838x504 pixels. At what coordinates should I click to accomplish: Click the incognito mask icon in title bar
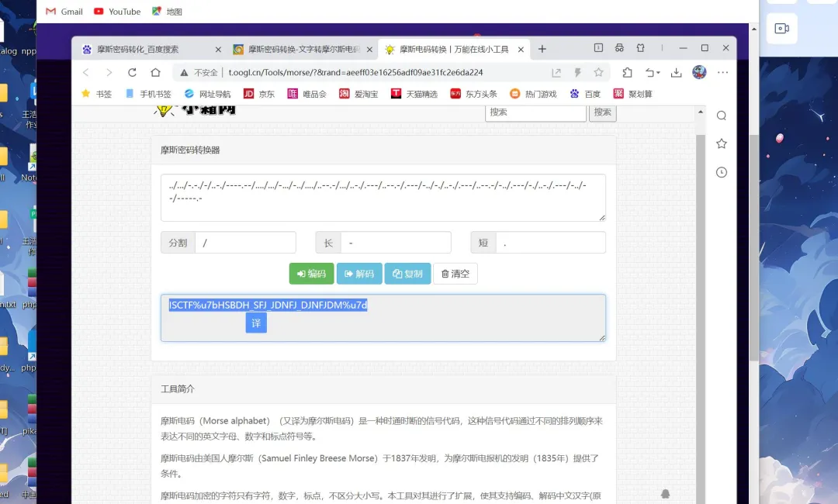[619, 48]
